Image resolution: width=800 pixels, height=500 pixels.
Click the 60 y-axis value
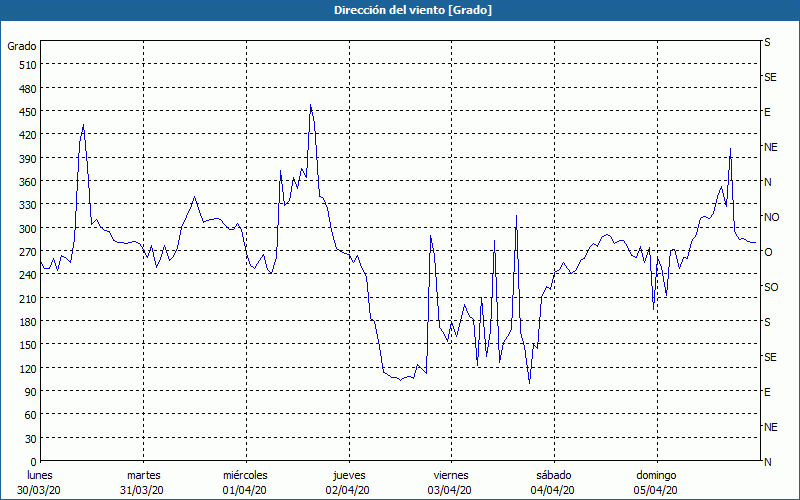click(30, 415)
